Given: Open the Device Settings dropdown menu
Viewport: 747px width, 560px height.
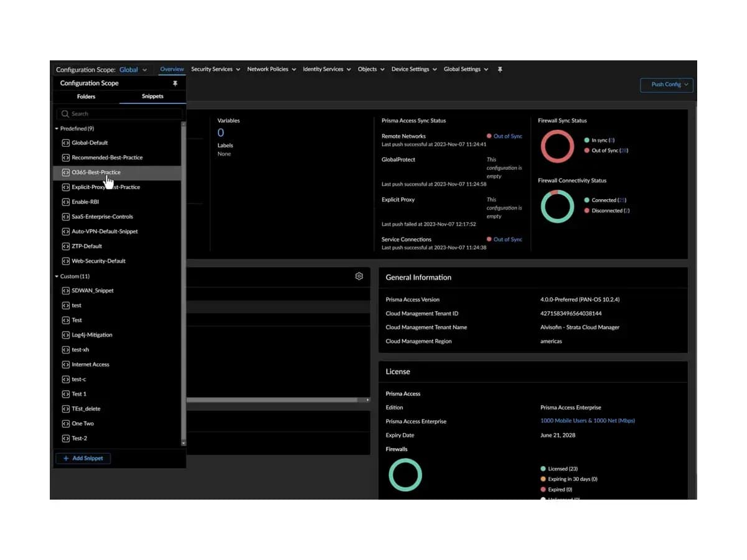Looking at the screenshot, I should pyautogui.click(x=414, y=69).
